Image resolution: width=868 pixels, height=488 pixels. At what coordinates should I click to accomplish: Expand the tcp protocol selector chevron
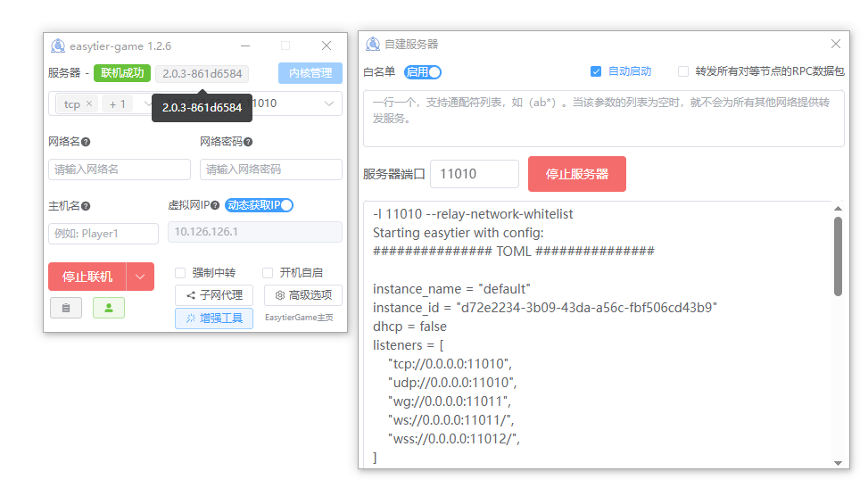(x=146, y=103)
